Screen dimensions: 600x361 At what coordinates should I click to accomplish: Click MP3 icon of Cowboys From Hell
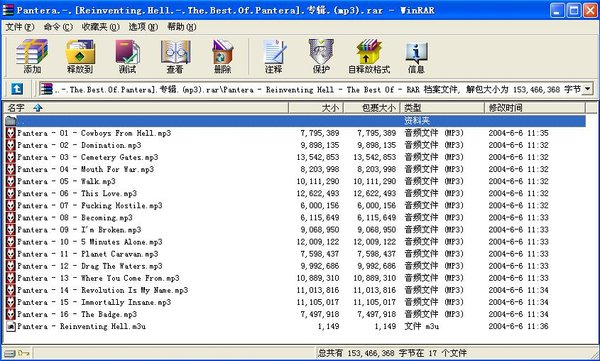click(x=11, y=133)
